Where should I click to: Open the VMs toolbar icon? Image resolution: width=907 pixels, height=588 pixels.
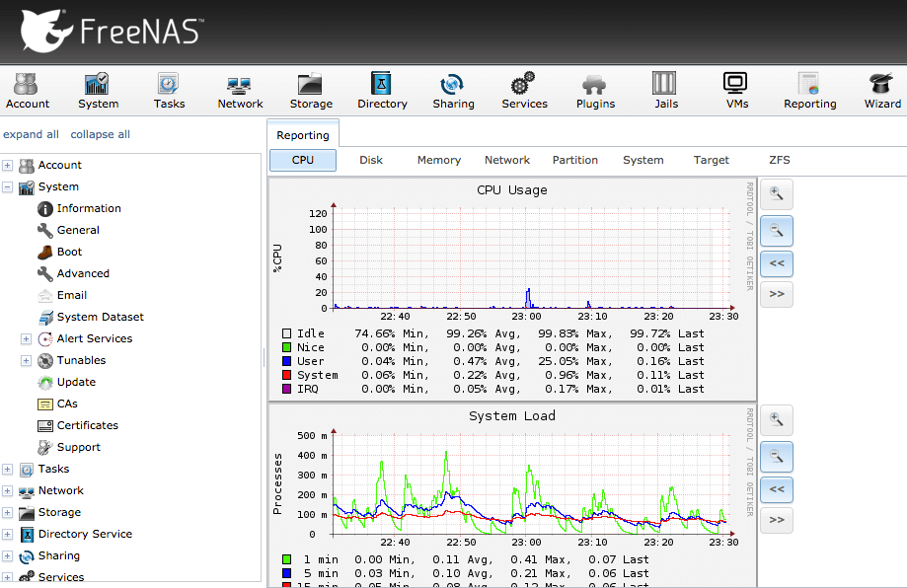(736, 90)
